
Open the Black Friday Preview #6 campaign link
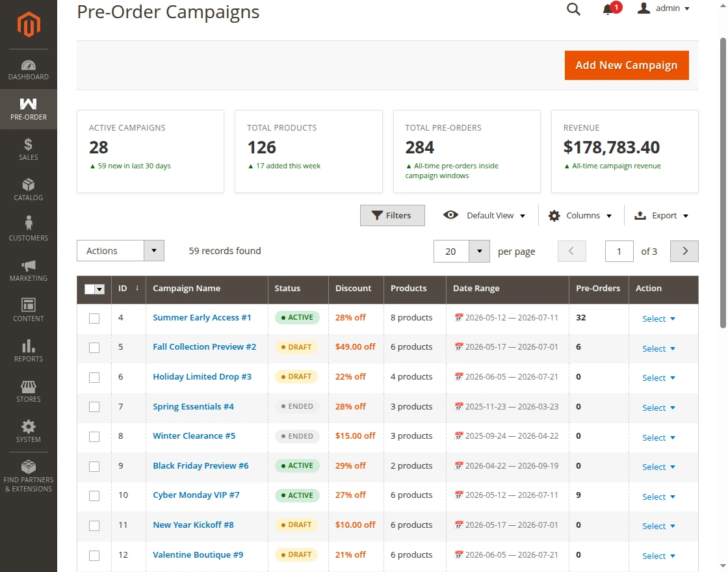(x=201, y=465)
